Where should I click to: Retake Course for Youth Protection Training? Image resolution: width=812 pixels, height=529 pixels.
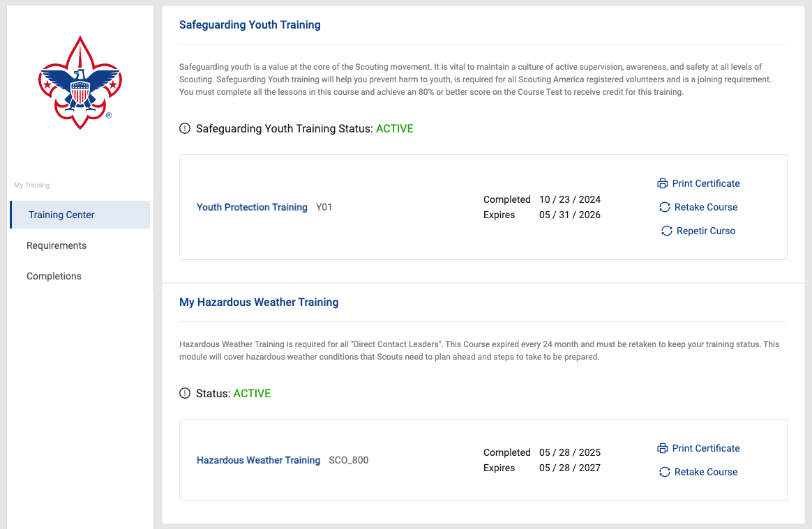[x=706, y=207]
